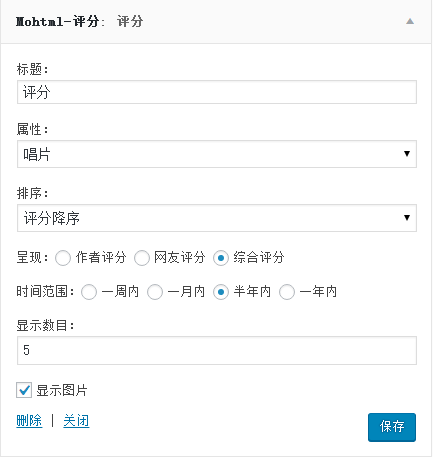Choose the 半年内 time range

[x=221, y=292]
